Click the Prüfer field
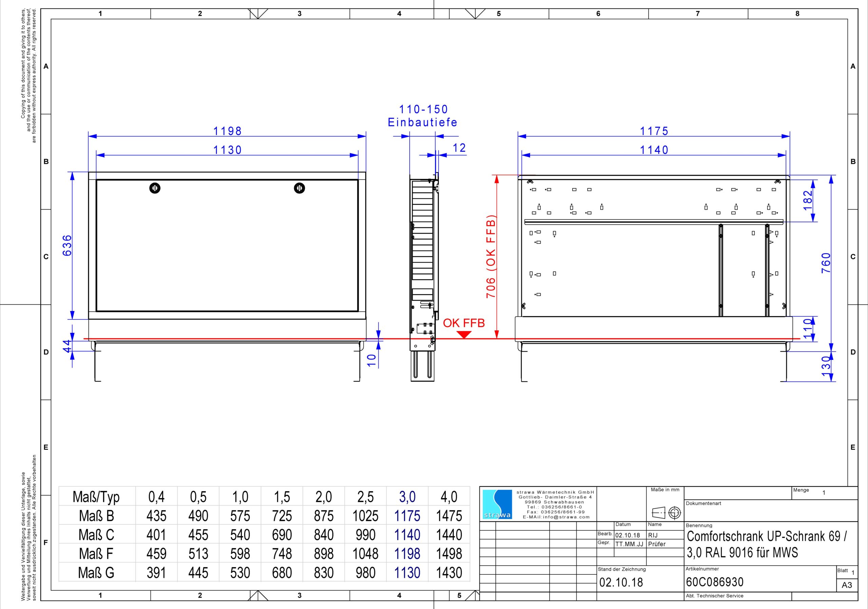The image size is (868, 609). pyautogui.click(x=657, y=544)
